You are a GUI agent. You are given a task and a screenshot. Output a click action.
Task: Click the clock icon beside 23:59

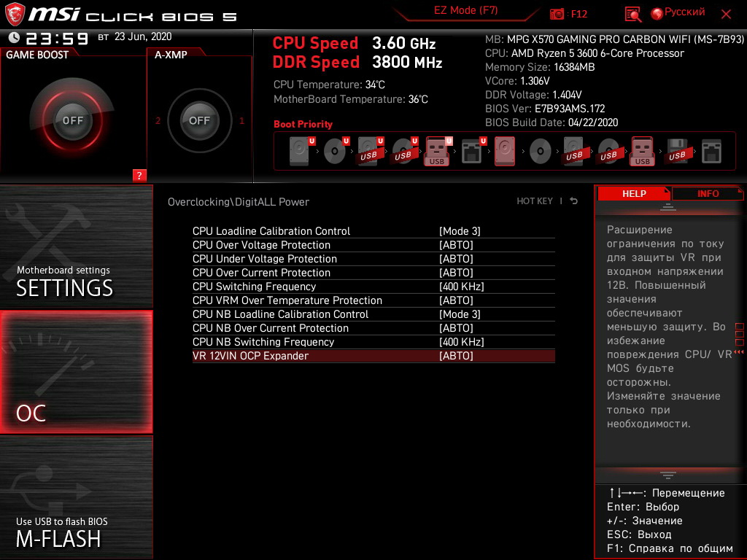tap(15, 38)
